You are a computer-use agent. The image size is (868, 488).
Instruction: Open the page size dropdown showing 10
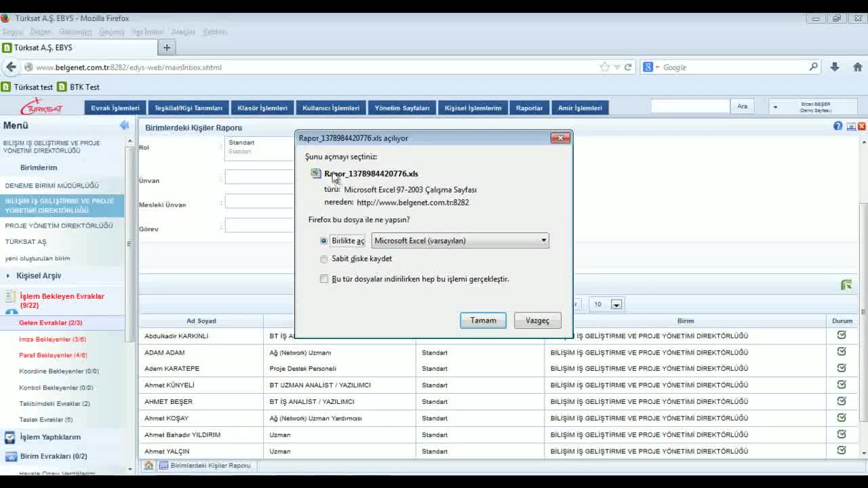tap(606, 304)
